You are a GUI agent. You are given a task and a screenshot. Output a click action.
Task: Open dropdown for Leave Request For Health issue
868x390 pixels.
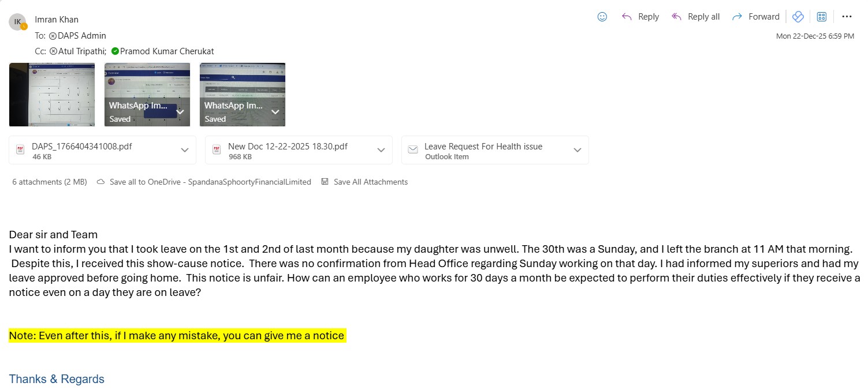pos(577,150)
